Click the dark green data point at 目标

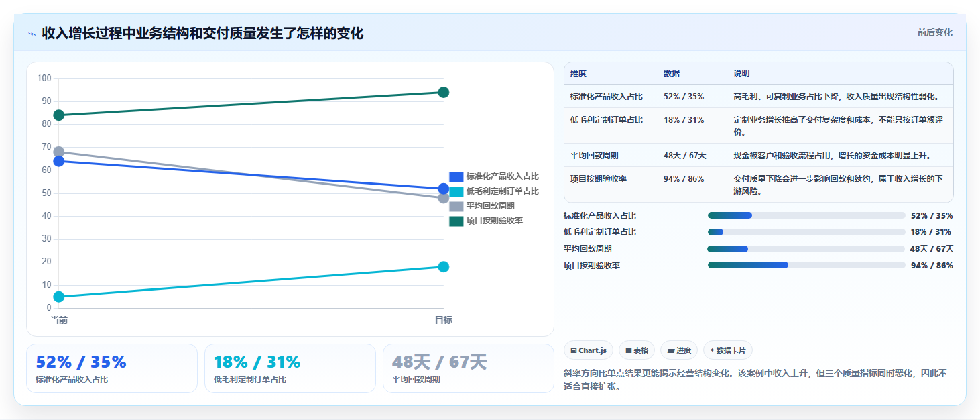[443, 92]
